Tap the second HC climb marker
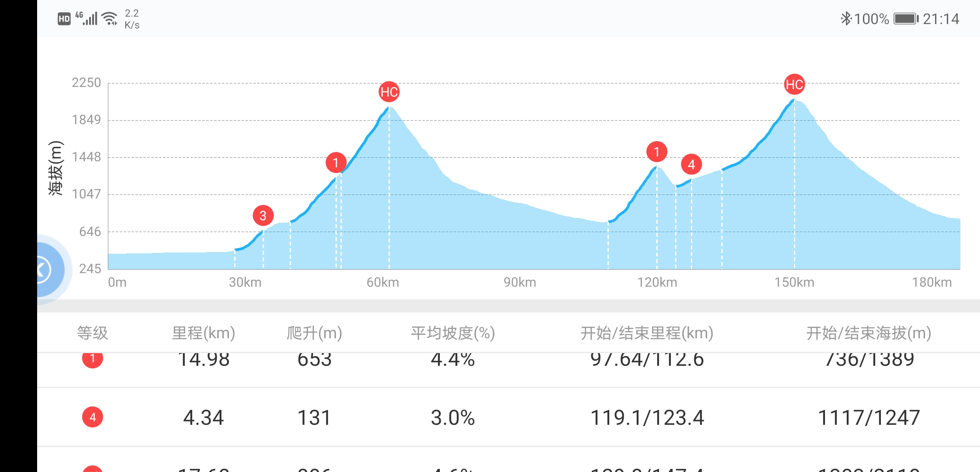Screen dimensions: 980x472 (794, 84)
